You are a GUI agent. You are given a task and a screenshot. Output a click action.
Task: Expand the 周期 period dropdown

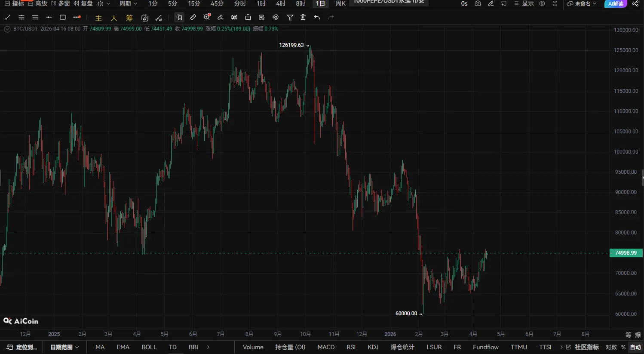point(128,3)
